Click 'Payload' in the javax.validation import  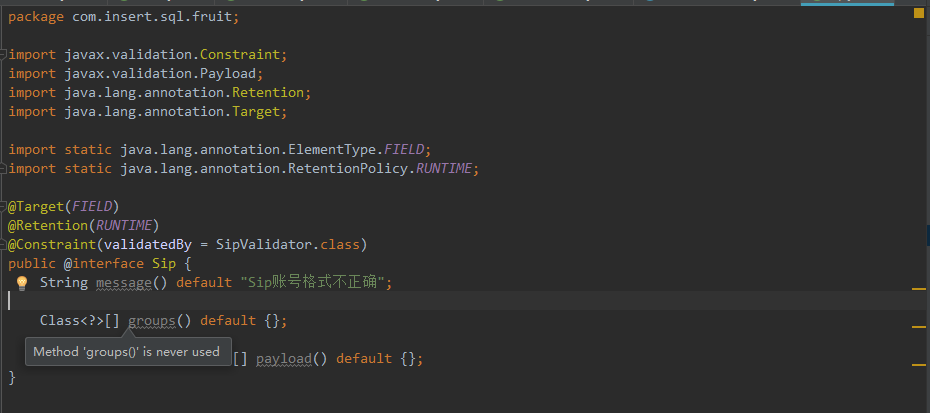pos(228,74)
